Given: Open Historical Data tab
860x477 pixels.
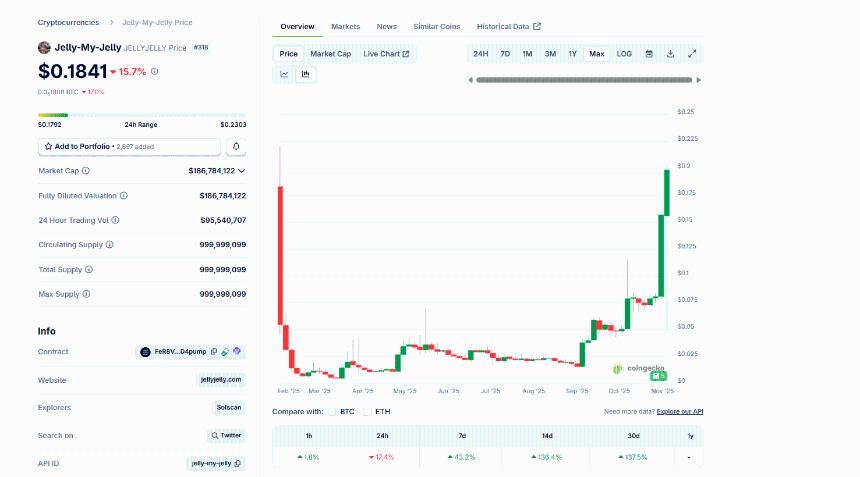Looking at the screenshot, I should point(508,26).
